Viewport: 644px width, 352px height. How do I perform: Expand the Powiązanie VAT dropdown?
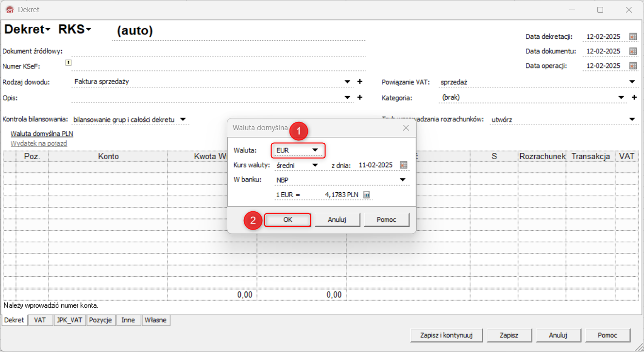[x=632, y=82]
